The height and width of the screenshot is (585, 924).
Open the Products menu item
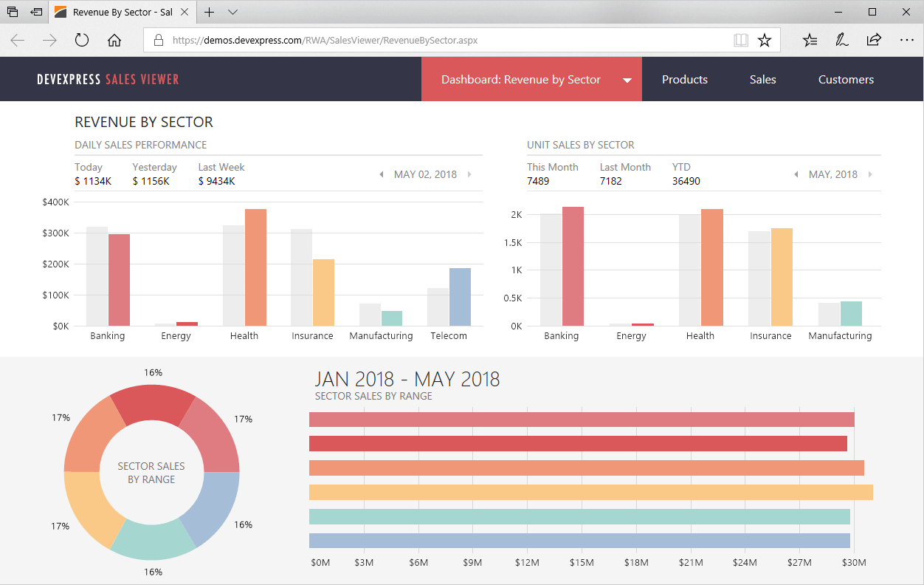click(x=684, y=80)
